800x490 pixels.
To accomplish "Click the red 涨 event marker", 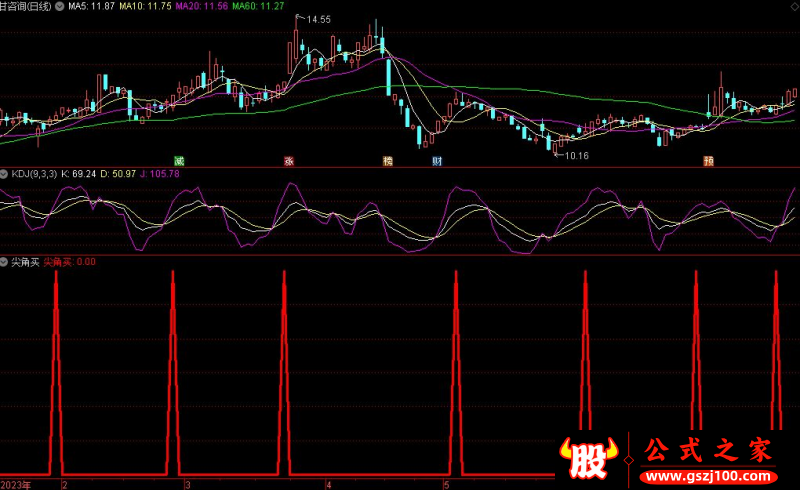I will 289,160.
